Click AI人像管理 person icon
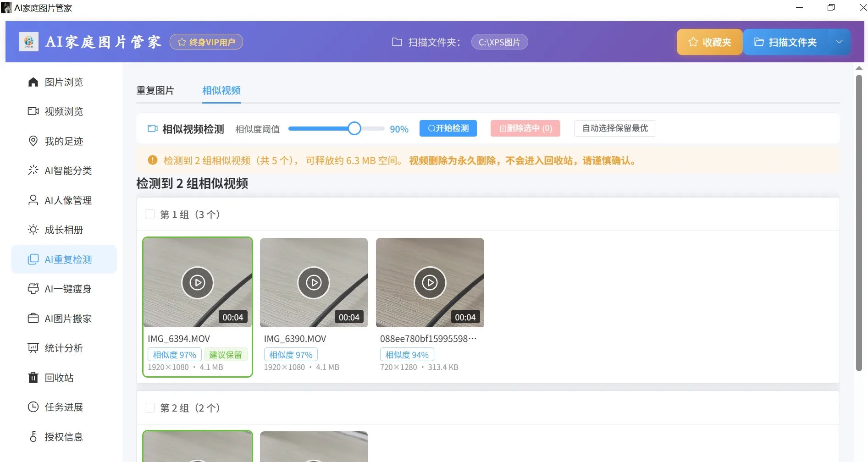868x462 pixels. coord(33,200)
